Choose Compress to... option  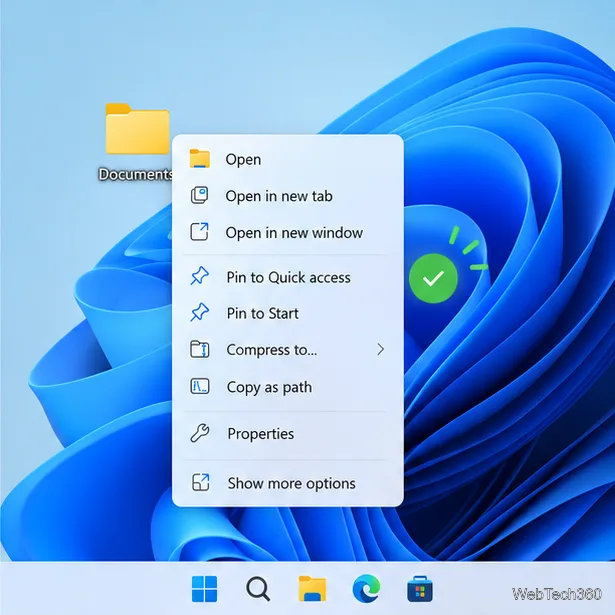tap(287, 349)
